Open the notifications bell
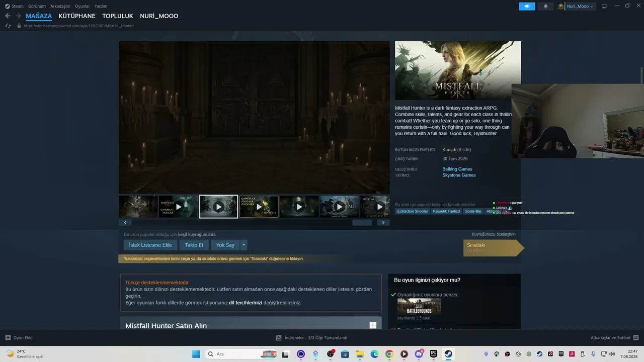 (546, 6)
